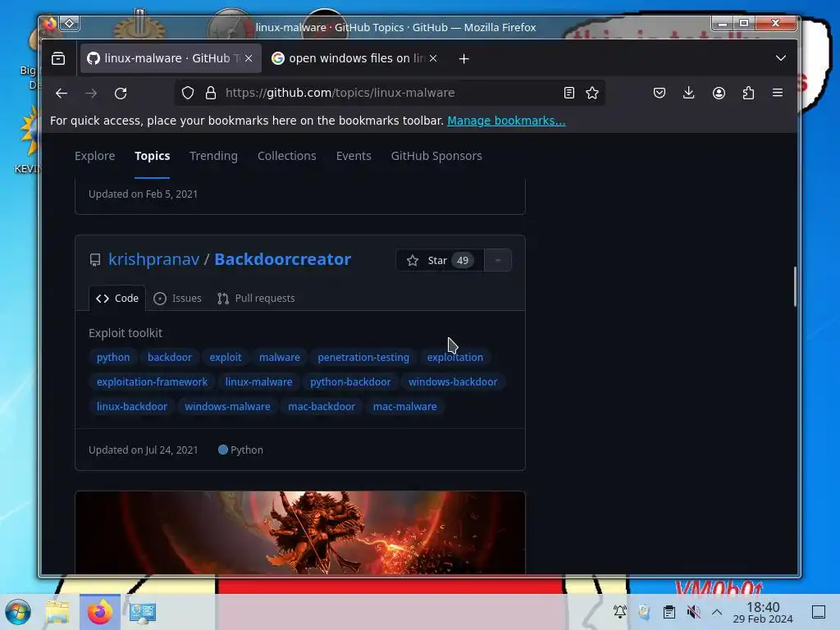Click the windows-malware topic tag

point(228,407)
